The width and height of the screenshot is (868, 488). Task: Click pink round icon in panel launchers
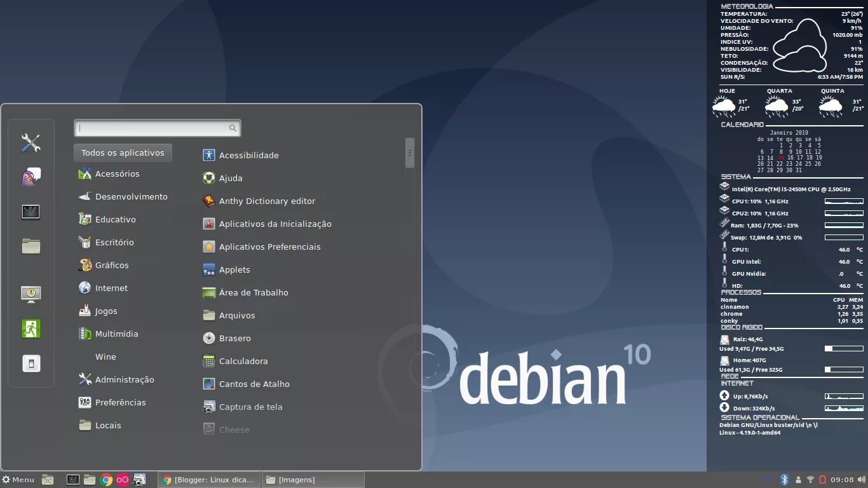coord(123,480)
